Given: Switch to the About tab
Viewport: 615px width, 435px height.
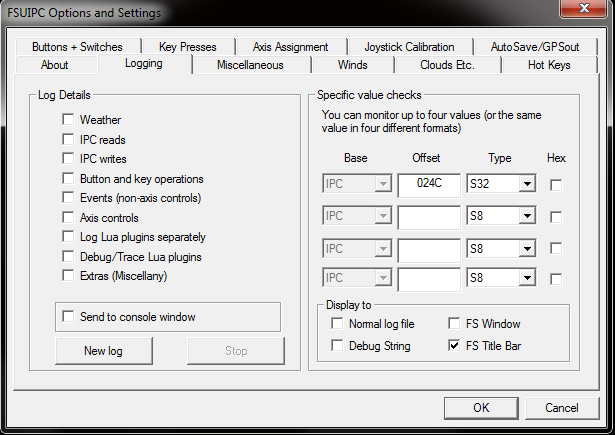Looking at the screenshot, I should [x=55, y=65].
